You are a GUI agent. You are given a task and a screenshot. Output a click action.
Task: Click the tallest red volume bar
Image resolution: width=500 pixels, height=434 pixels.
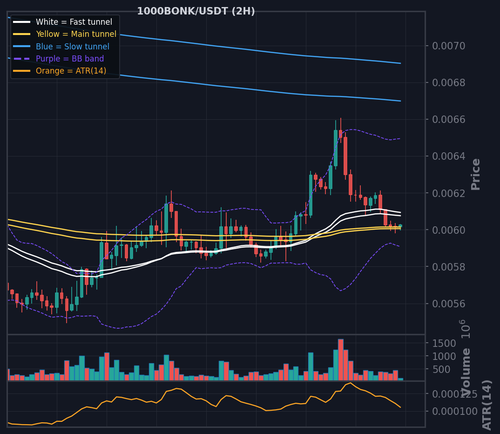click(341, 360)
